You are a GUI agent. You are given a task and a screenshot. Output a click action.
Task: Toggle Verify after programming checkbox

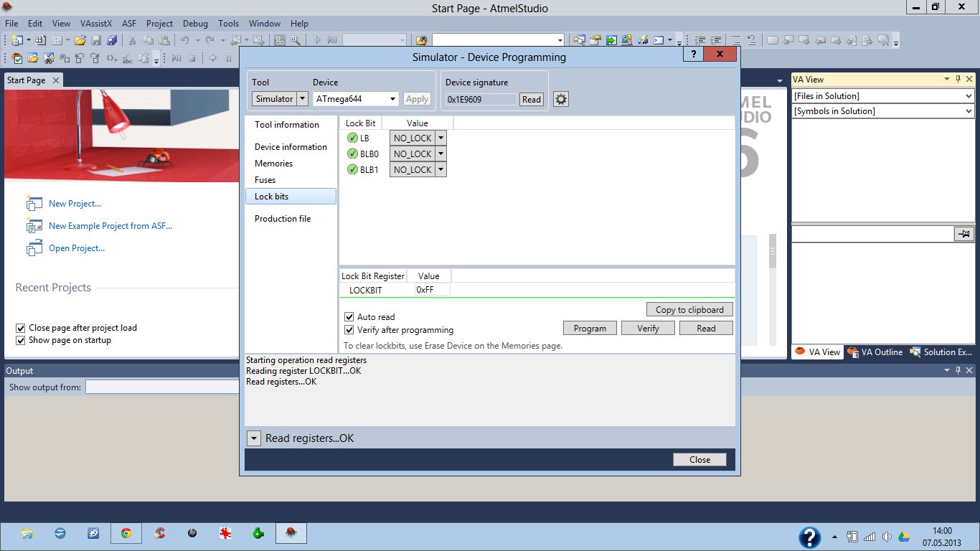(x=349, y=330)
